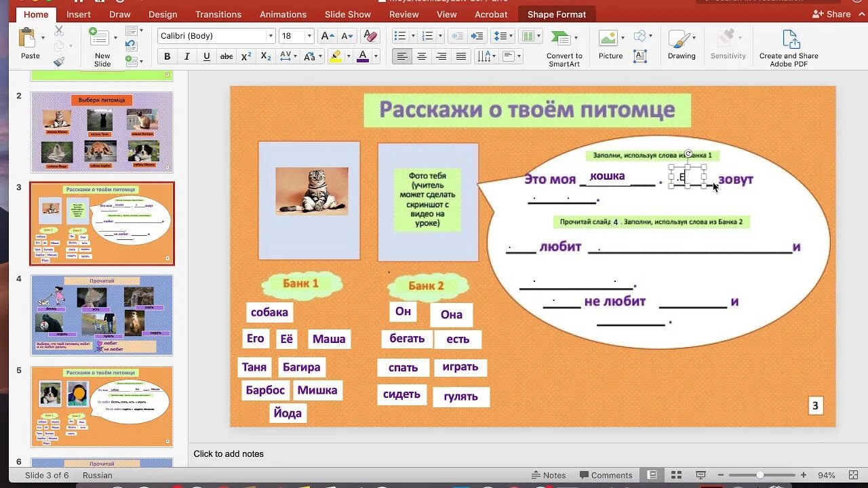The width and height of the screenshot is (868, 488).
Task: Click the Drawing brush icon
Action: click(678, 38)
